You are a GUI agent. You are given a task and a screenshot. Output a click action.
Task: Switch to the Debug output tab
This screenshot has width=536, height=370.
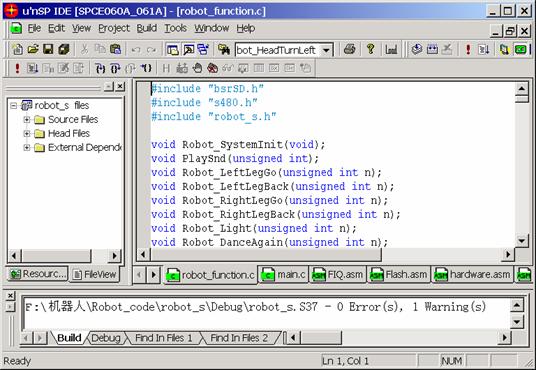tap(106, 338)
